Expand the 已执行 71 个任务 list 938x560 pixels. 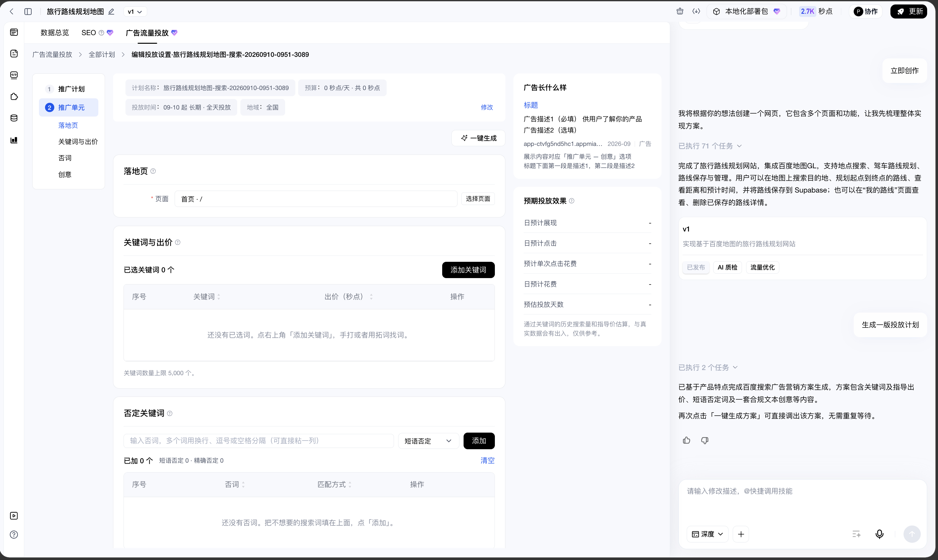coord(710,146)
